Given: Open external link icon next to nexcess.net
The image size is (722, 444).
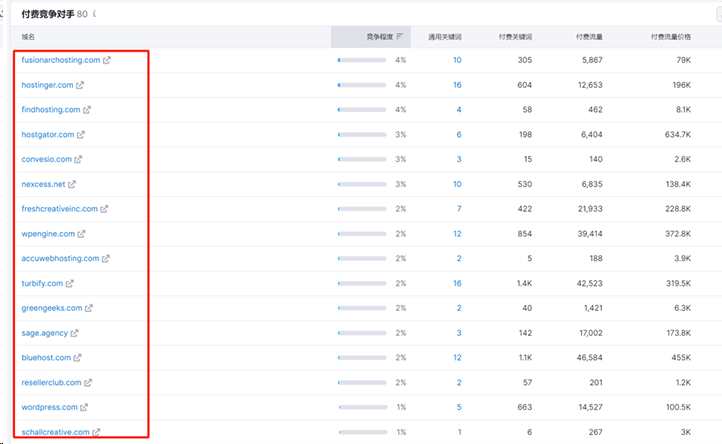Looking at the screenshot, I should [72, 184].
